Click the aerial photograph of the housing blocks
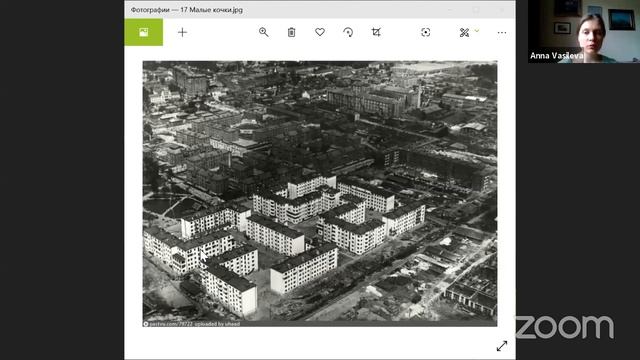Screen dimensions: 640x360 click(320, 193)
